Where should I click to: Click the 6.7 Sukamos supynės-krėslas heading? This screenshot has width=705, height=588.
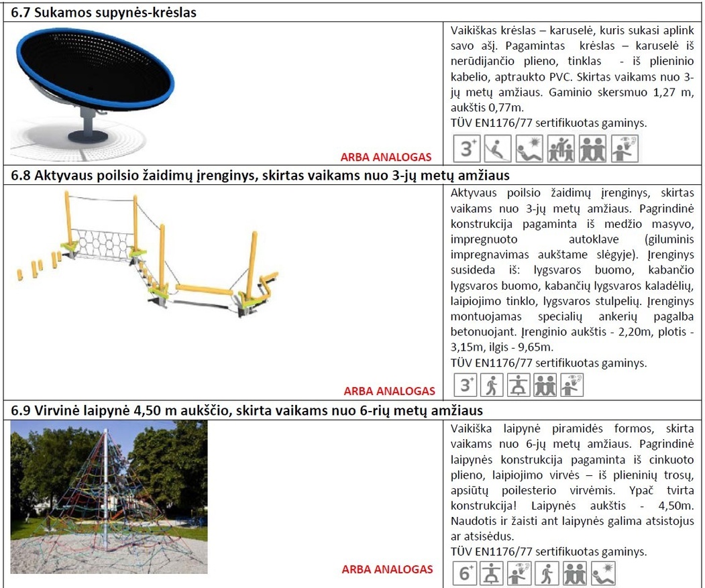[108, 13]
